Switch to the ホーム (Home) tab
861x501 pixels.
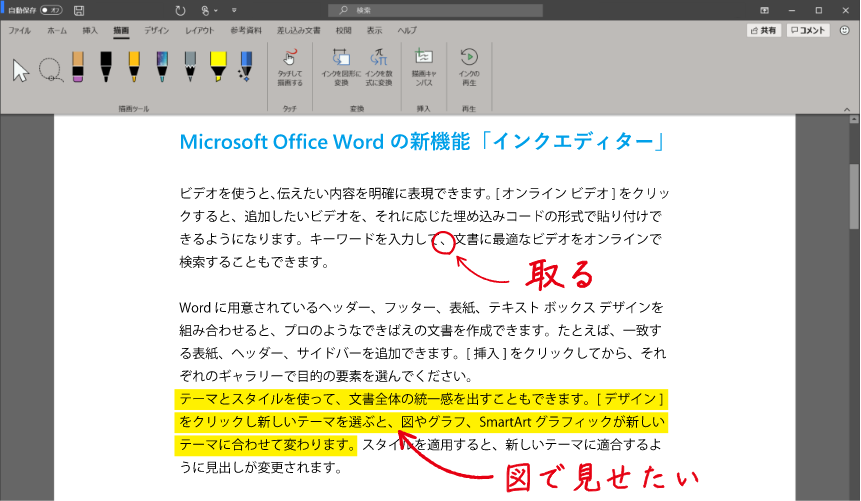57,31
